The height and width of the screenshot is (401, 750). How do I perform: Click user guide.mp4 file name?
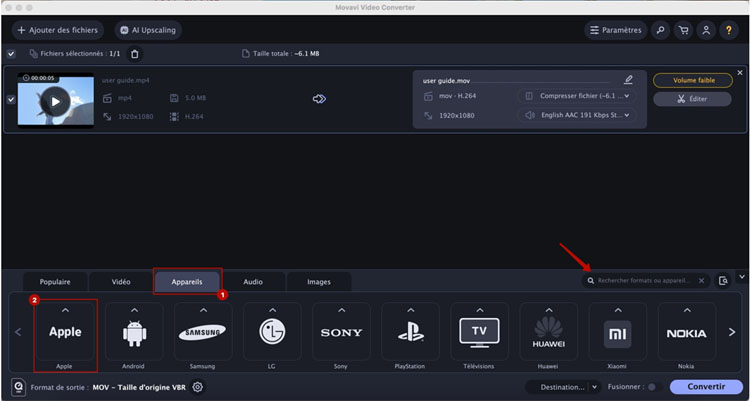[125, 80]
